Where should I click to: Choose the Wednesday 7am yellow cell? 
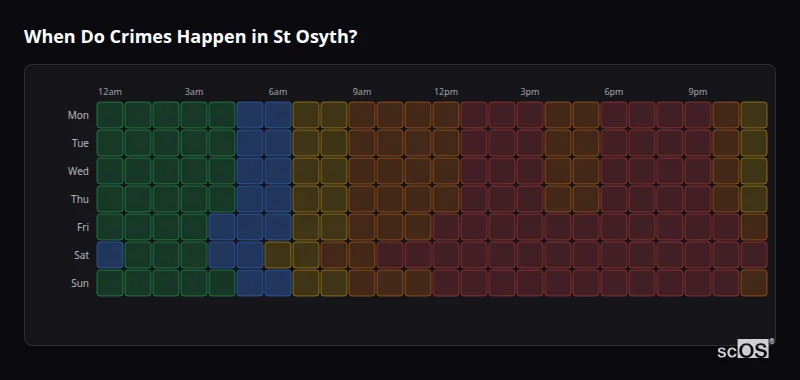click(x=306, y=171)
